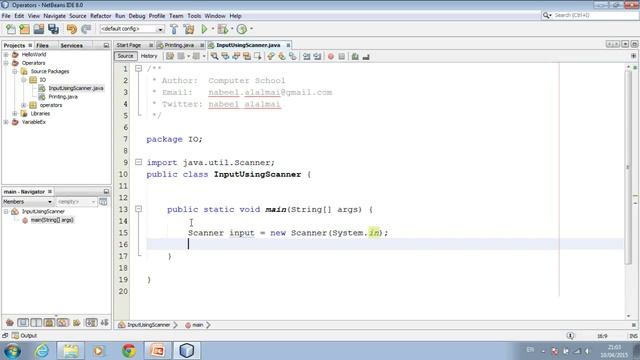Run the project with the green arrow

(204, 29)
